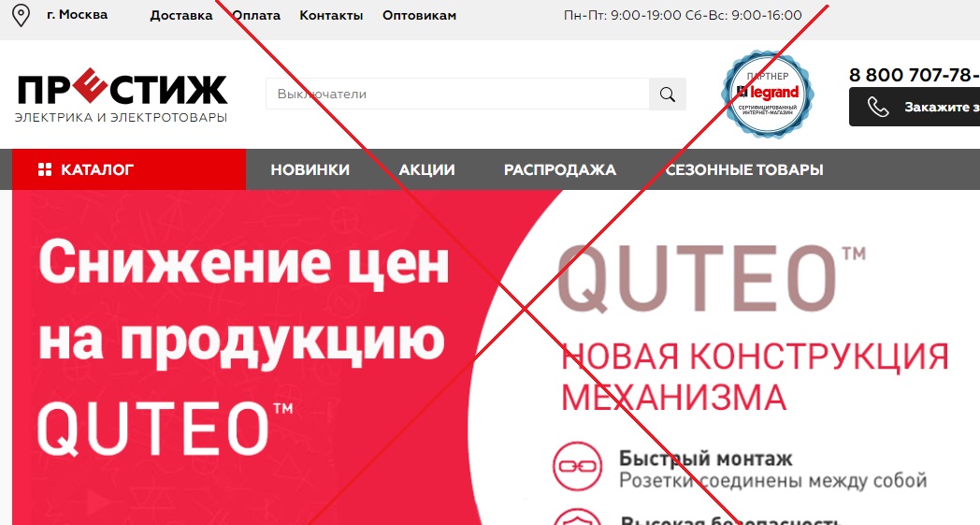
Task: Go to Контакты page
Action: (331, 16)
